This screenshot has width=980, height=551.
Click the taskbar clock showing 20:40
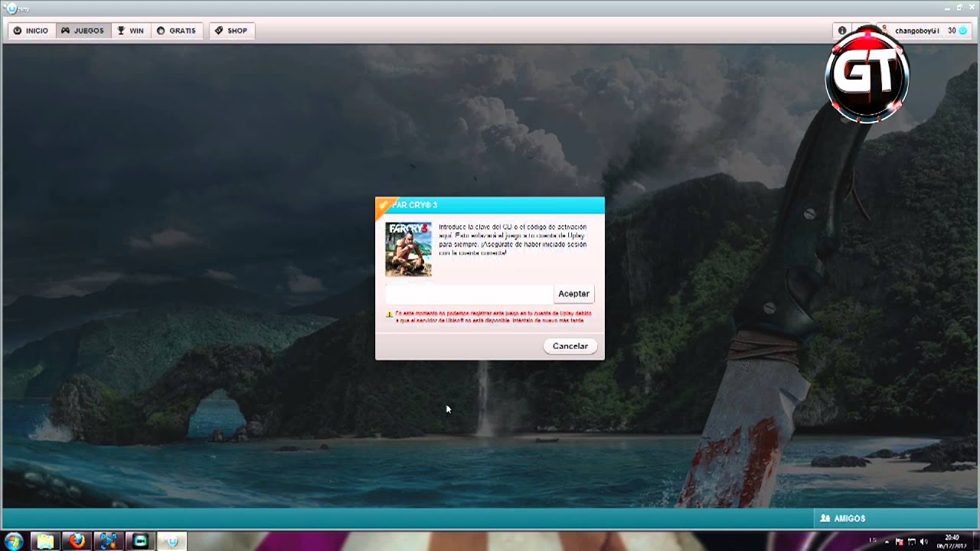tap(952, 541)
